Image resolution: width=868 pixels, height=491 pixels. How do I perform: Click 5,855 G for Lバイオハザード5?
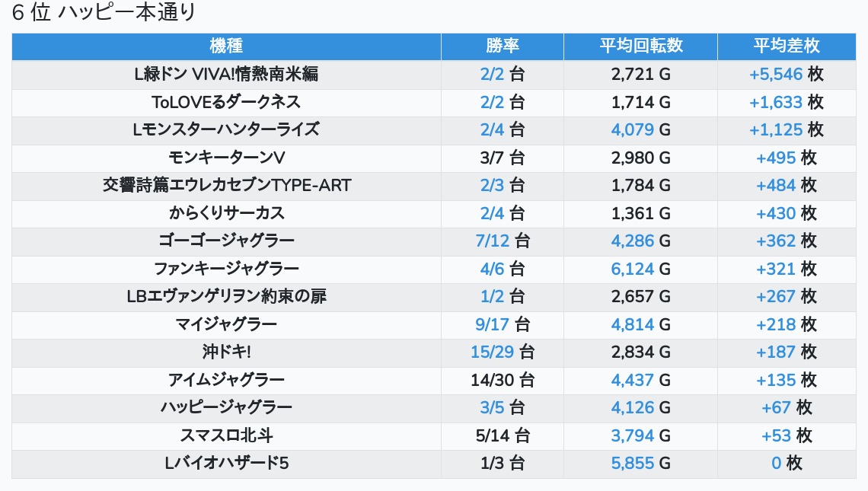[640, 464]
